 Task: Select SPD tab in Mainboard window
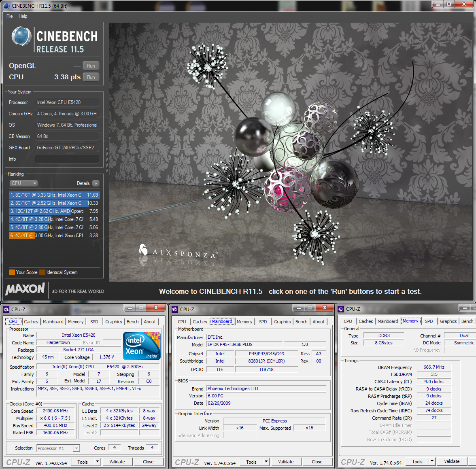263,322
